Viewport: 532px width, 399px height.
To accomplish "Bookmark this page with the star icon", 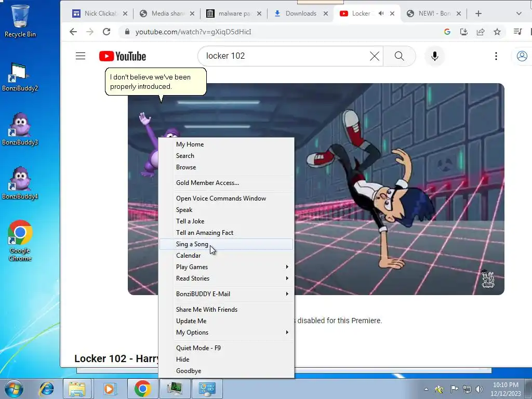I will pyautogui.click(x=497, y=32).
